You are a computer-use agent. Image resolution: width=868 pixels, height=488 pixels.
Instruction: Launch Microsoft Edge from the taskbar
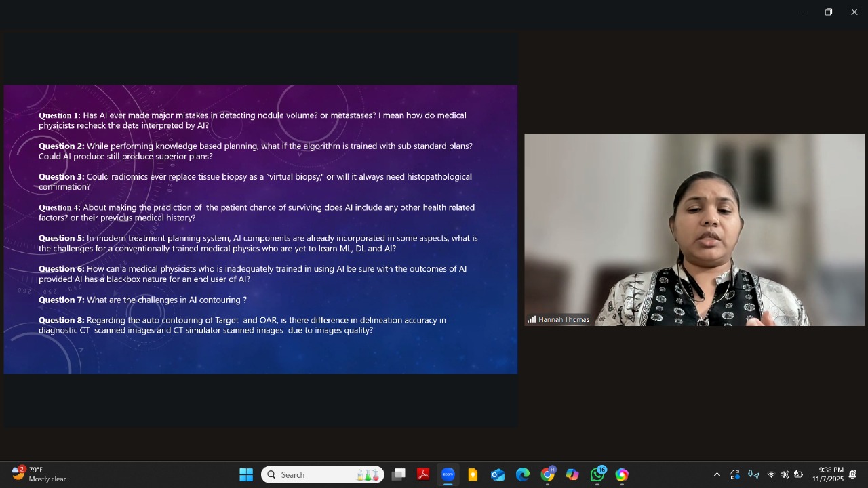[x=522, y=474]
